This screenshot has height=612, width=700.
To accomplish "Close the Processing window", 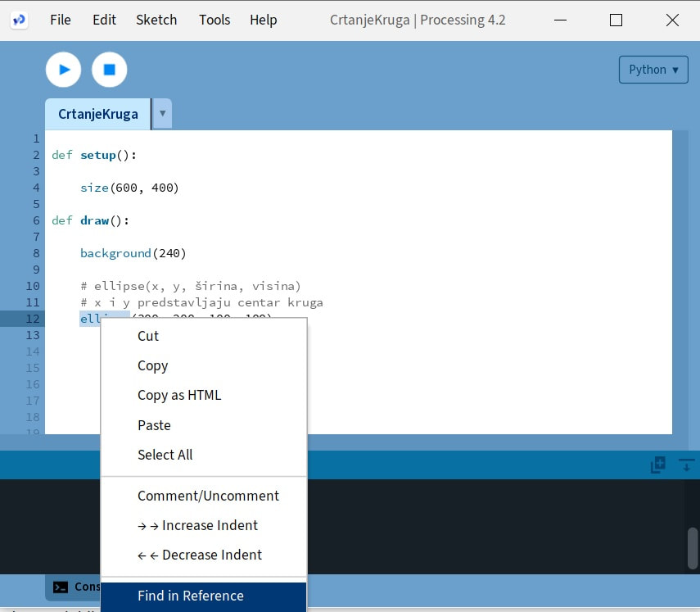I will (x=672, y=20).
